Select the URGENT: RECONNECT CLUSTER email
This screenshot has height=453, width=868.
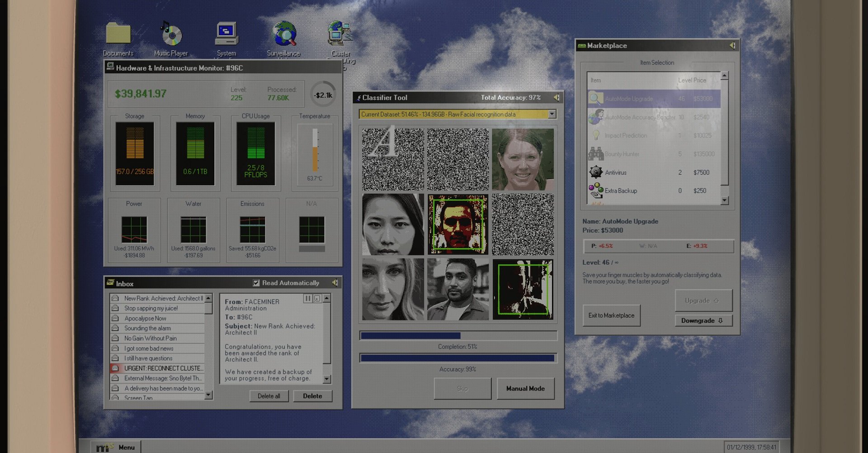(163, 368)
